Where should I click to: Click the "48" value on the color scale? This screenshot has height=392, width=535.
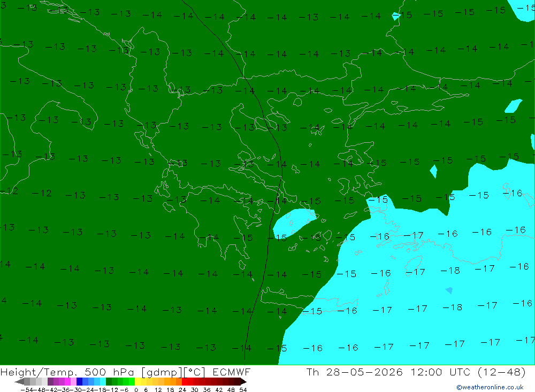(231, 390)
